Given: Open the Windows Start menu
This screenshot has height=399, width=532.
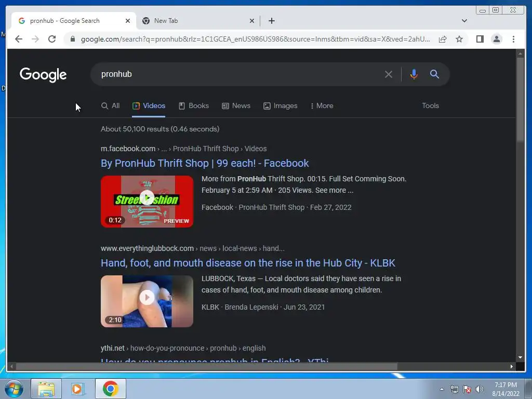Looking at the screenshot, I should click(14, 389).
